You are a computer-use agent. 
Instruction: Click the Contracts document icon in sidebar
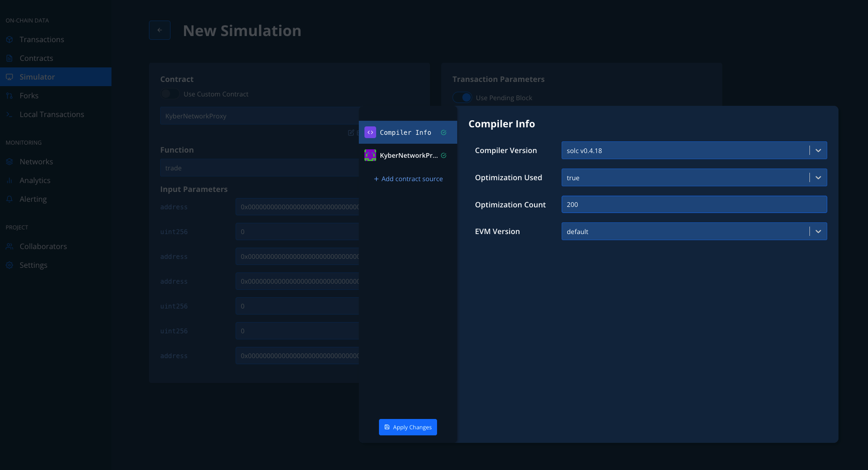click(x=9, y=58)
